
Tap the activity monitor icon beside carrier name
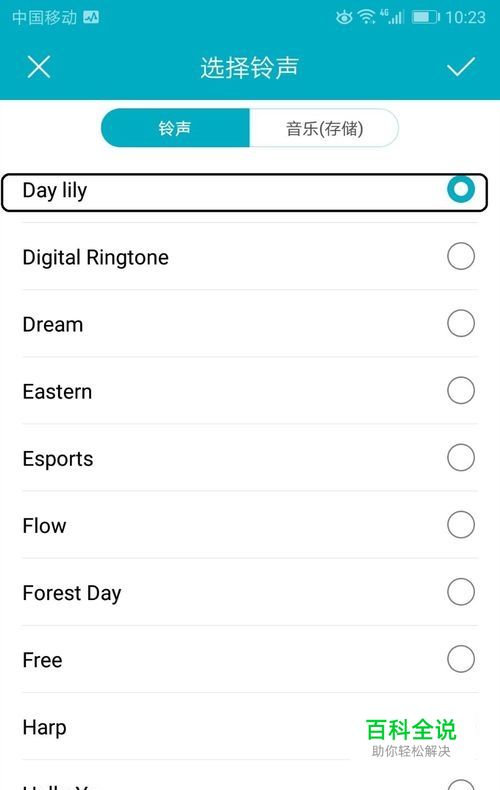(91, 17)
